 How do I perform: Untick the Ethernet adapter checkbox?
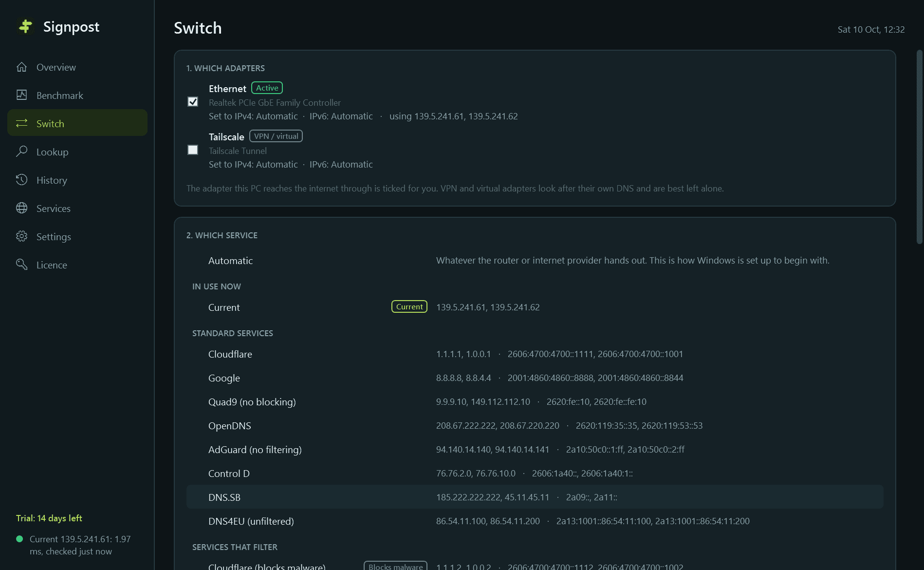[193, 101]
